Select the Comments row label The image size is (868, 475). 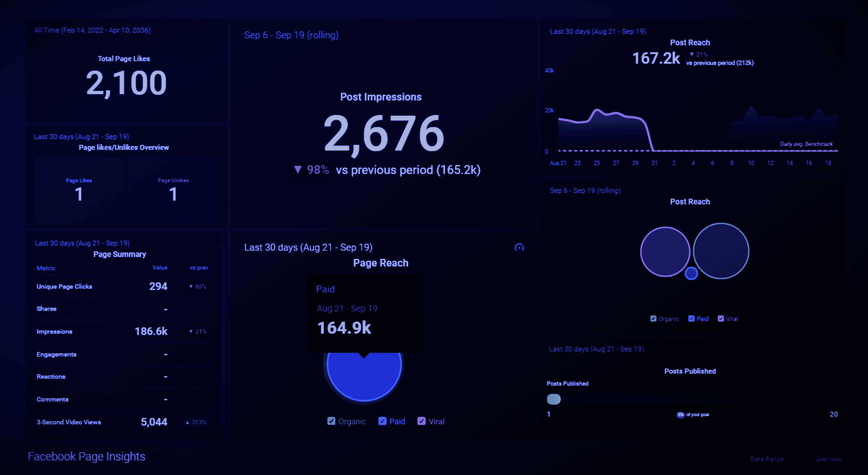coord(53,399)
